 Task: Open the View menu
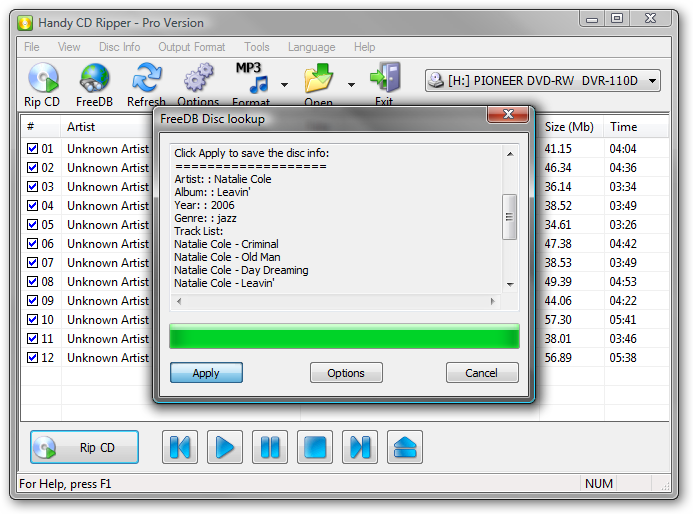pyautogui.click(x=69, y=47)
